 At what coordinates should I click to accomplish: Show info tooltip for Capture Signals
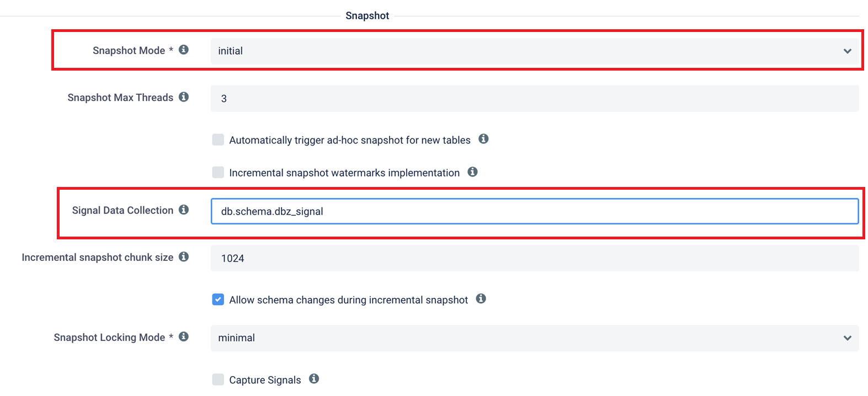314,379
